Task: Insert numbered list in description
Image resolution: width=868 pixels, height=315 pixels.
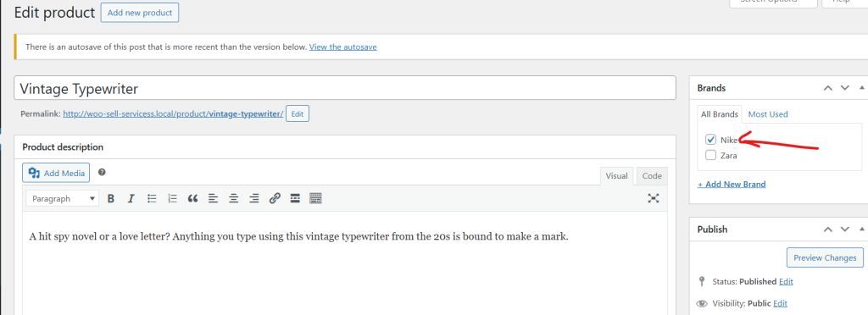Action: [x=172, y=198]
